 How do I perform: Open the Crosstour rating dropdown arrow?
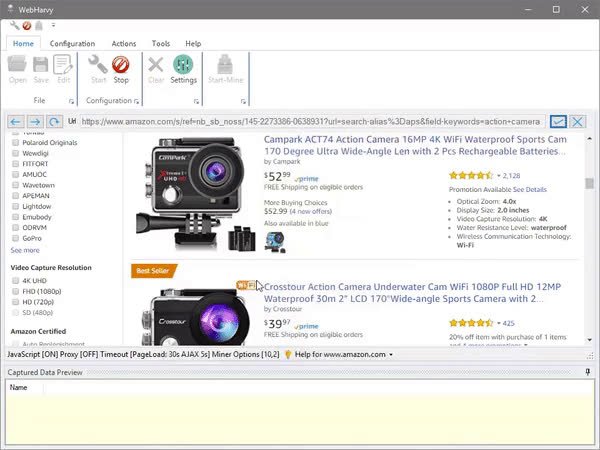point(499,323)
